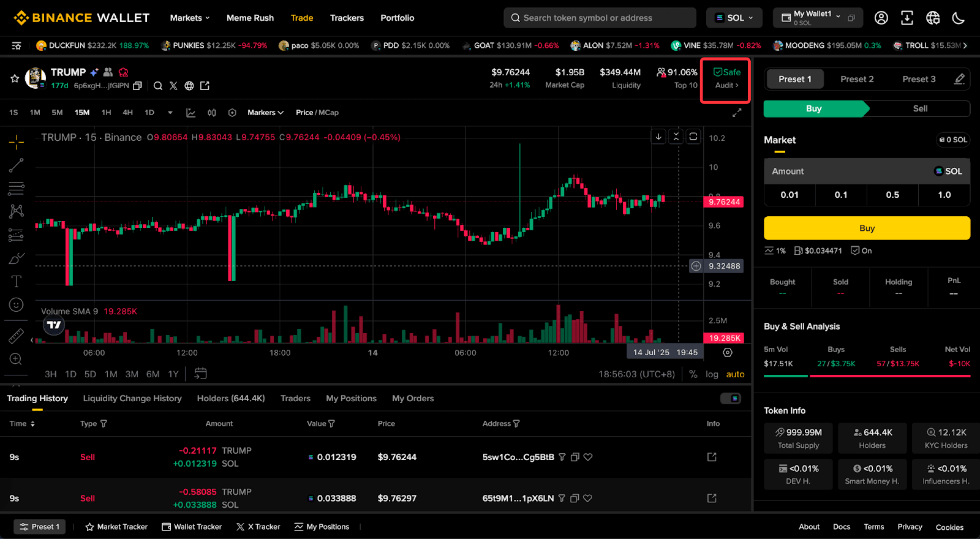Go to the Meme Rush page

pyautogui.click(x=250, y=18)
